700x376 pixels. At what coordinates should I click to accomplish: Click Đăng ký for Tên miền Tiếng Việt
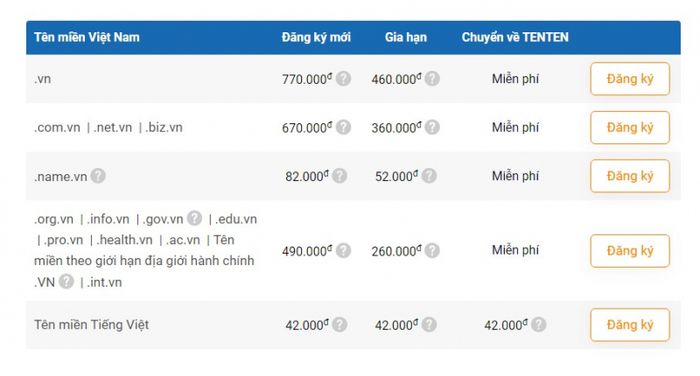(x=630, y=325)
